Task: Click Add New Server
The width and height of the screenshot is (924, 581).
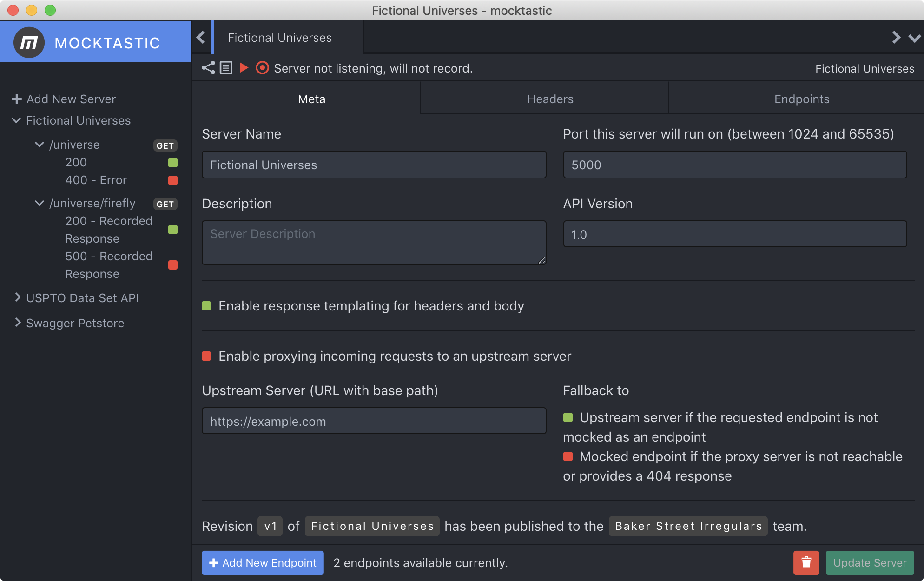Action: 71,99
